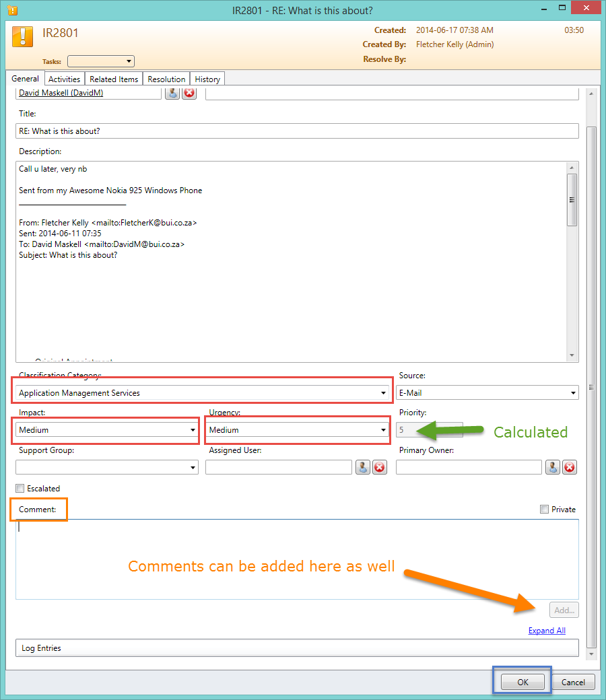This screenshot has height=700, width=606.
Task: Open the Impact dropdown set to Medium
Action: [x=193, y=430]
